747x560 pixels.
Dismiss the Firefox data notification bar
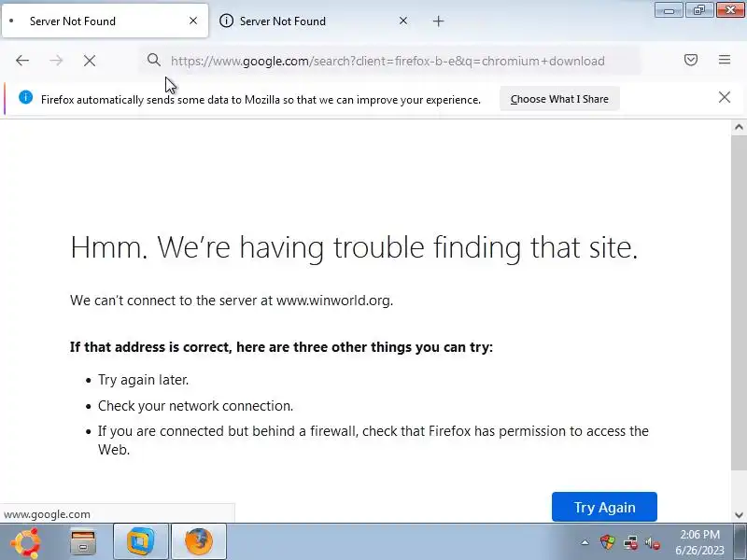pyautogui.click(x=725, y=97)
